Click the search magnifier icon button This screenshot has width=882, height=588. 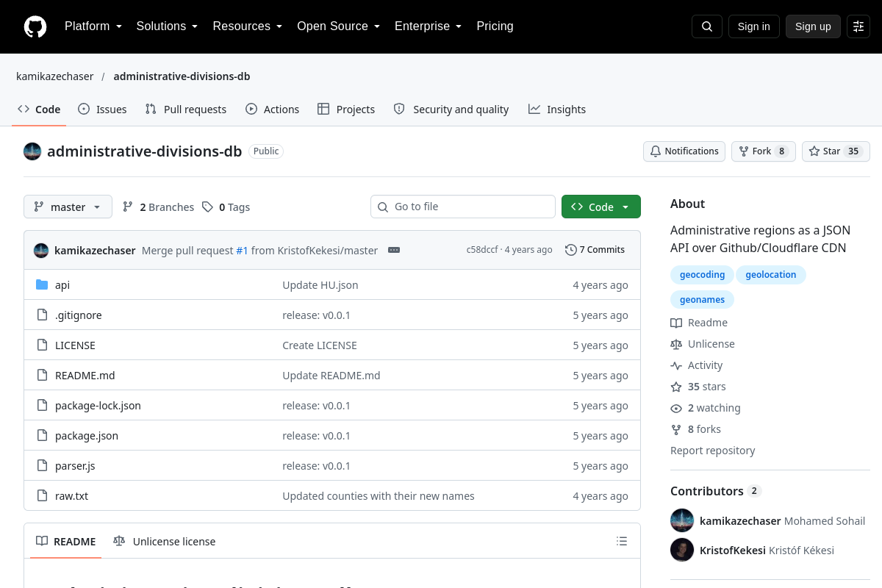coord(707,26)
